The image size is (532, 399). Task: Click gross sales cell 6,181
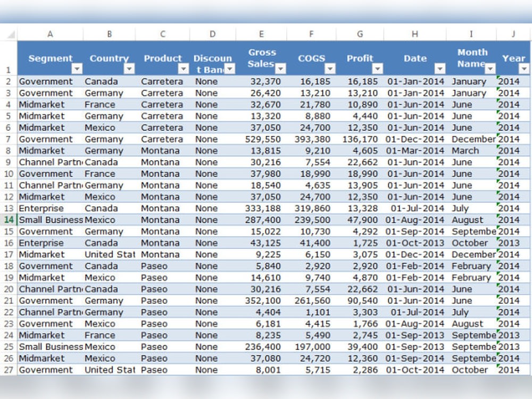261,323
